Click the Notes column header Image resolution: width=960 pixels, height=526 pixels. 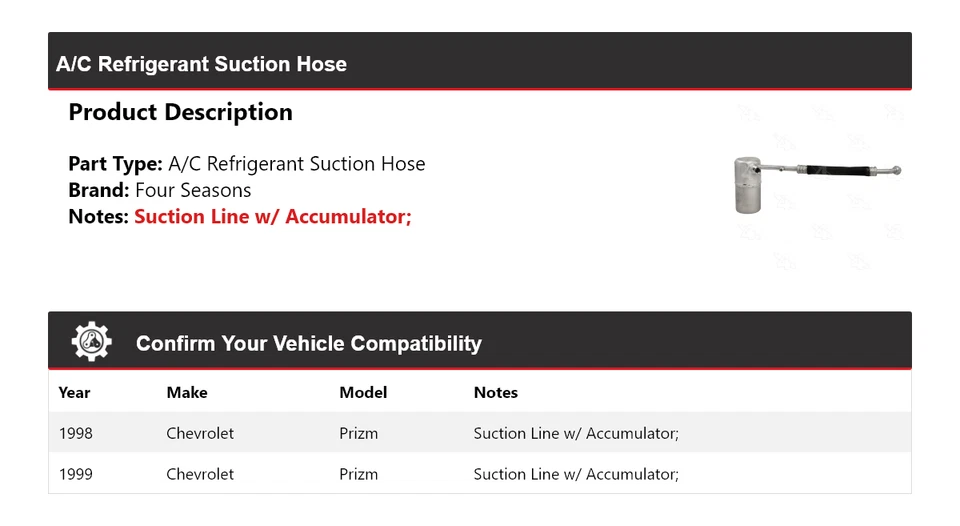[496, 393]
